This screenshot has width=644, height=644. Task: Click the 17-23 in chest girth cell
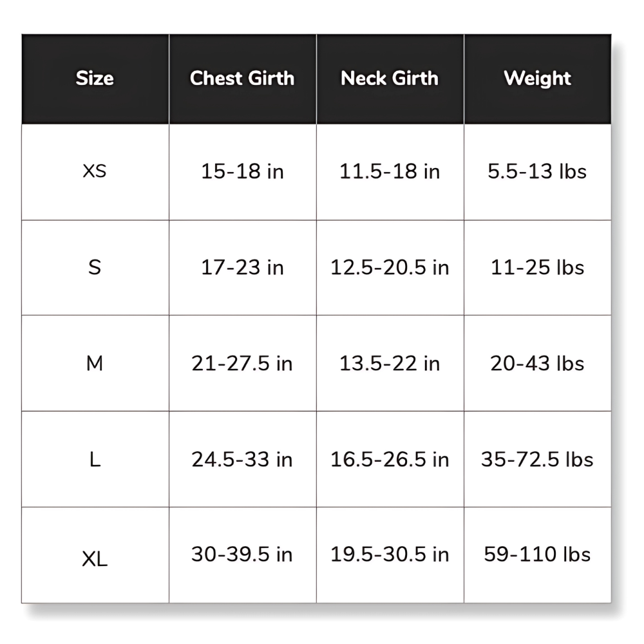242,268
